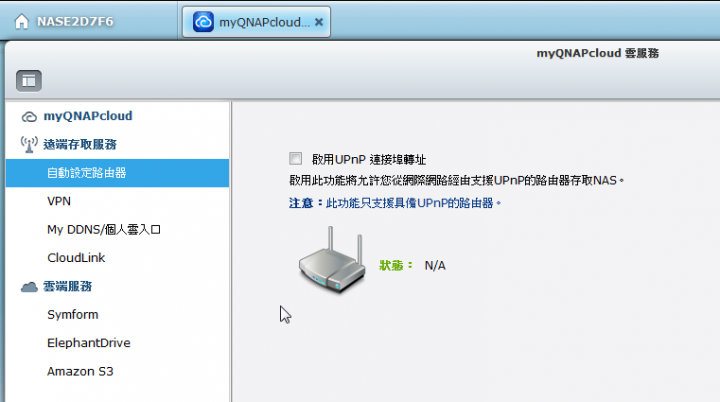The image size is (720, 402).
Task: Click the myQNAPcloud tab cloud icon
Action: pos(203,22)
